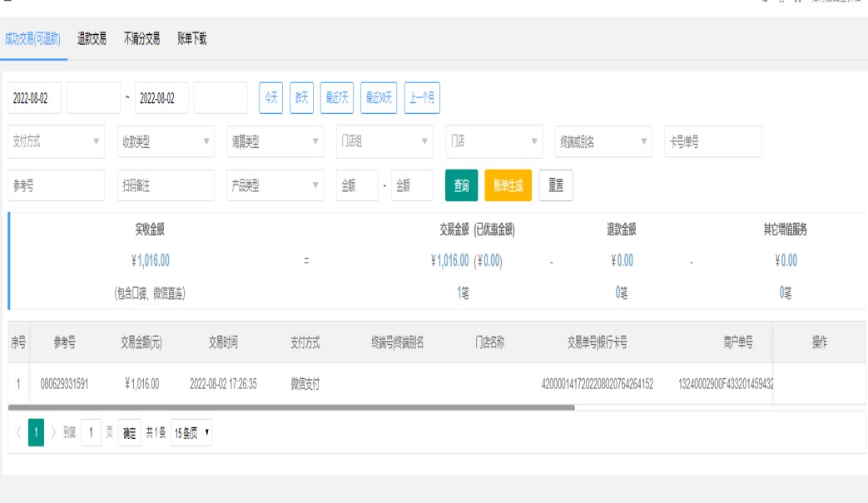868x503 pixels.
Task: Open the 清算类型 dropdown
Action: pos(275,141)
